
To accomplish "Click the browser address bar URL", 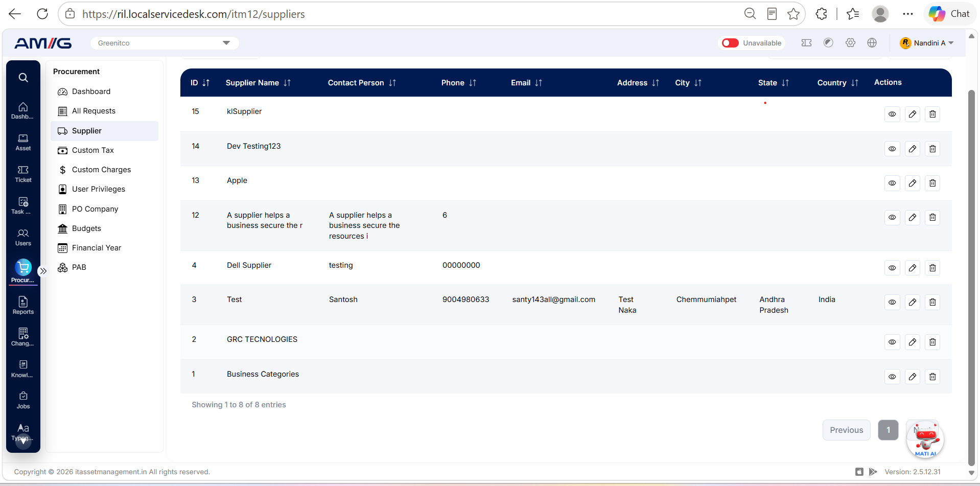I will [194, 14].
